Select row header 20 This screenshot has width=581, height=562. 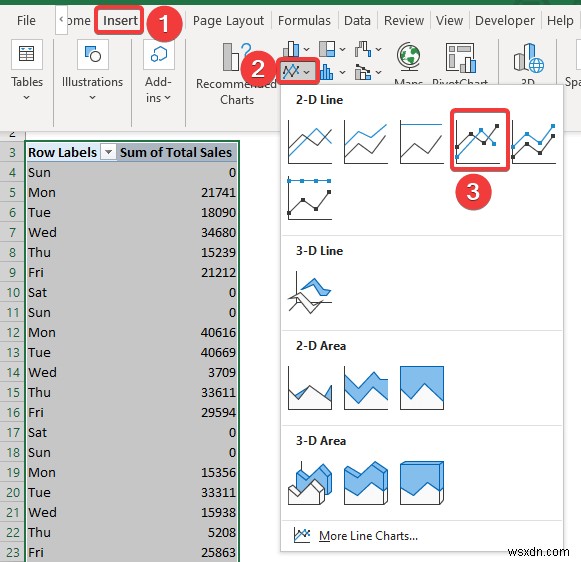tap(13, 493)
